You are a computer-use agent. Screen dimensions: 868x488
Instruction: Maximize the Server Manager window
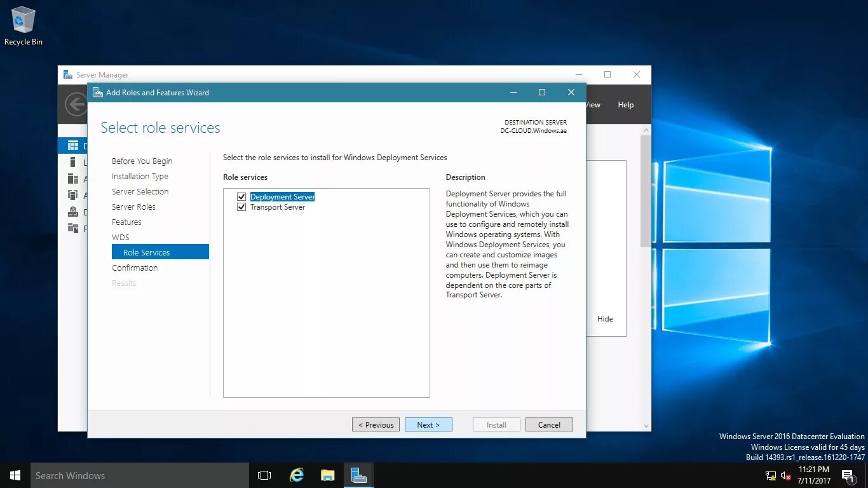tap(607, 74)
